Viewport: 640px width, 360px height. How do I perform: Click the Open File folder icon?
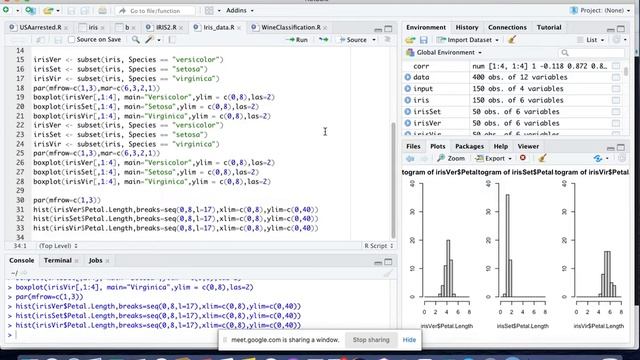[48, 10]
